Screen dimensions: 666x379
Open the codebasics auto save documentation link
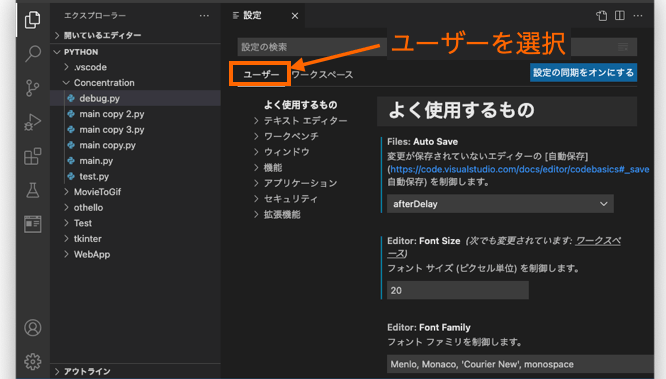519,170
